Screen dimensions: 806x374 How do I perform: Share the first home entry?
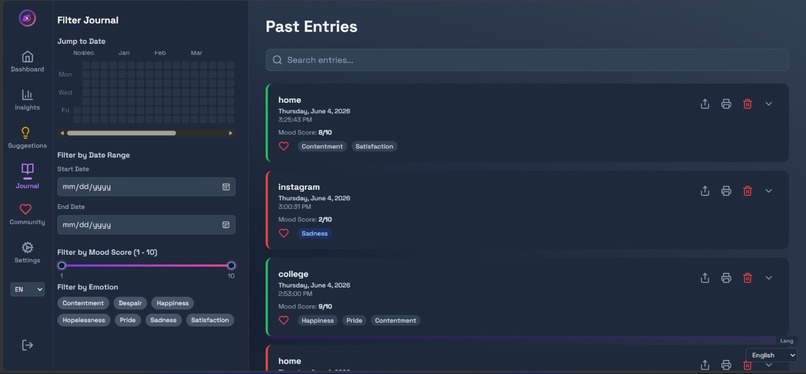click(x=705, y=104)
